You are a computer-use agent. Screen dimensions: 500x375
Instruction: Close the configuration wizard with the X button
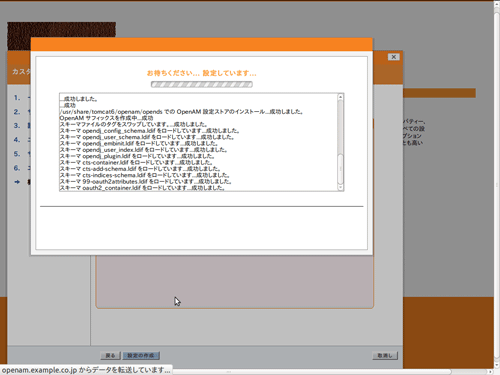393,57
